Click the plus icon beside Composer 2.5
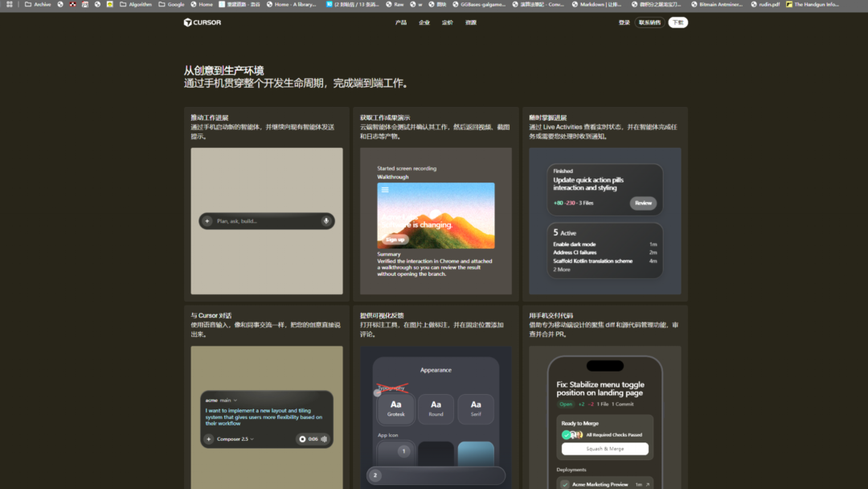868x489 pixels. coord(209,438)
